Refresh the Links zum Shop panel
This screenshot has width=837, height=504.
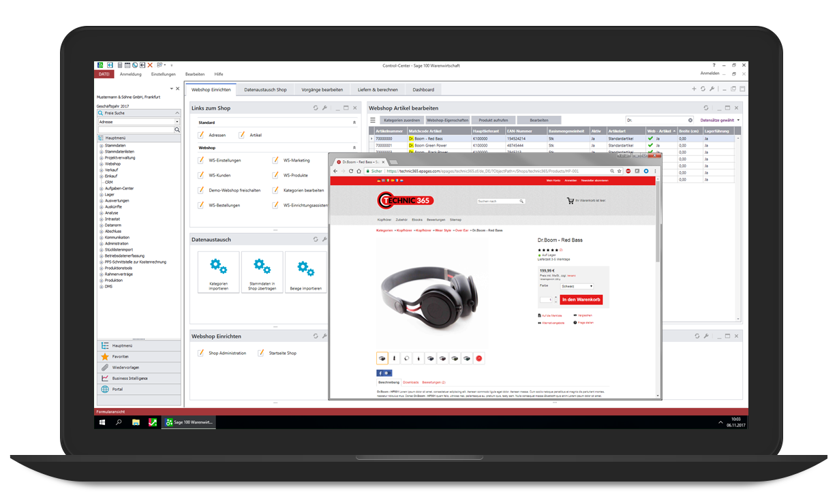[316, 108]
